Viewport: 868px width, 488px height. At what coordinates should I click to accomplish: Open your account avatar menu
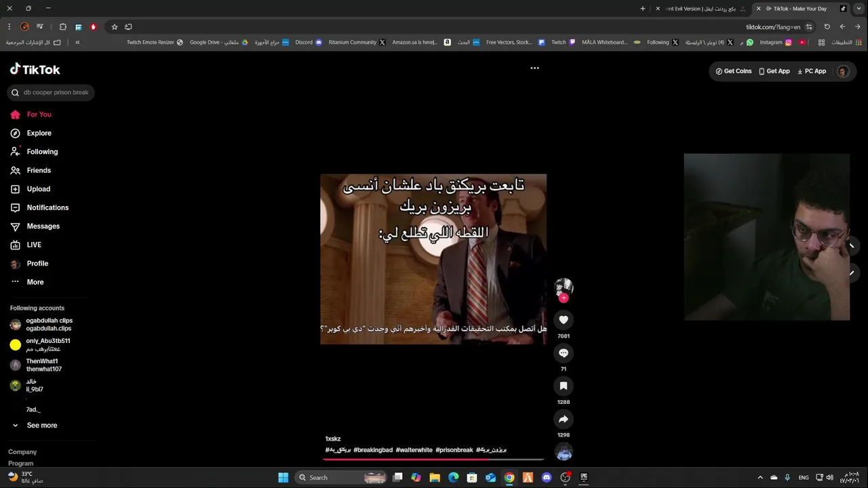click(843, 71)
